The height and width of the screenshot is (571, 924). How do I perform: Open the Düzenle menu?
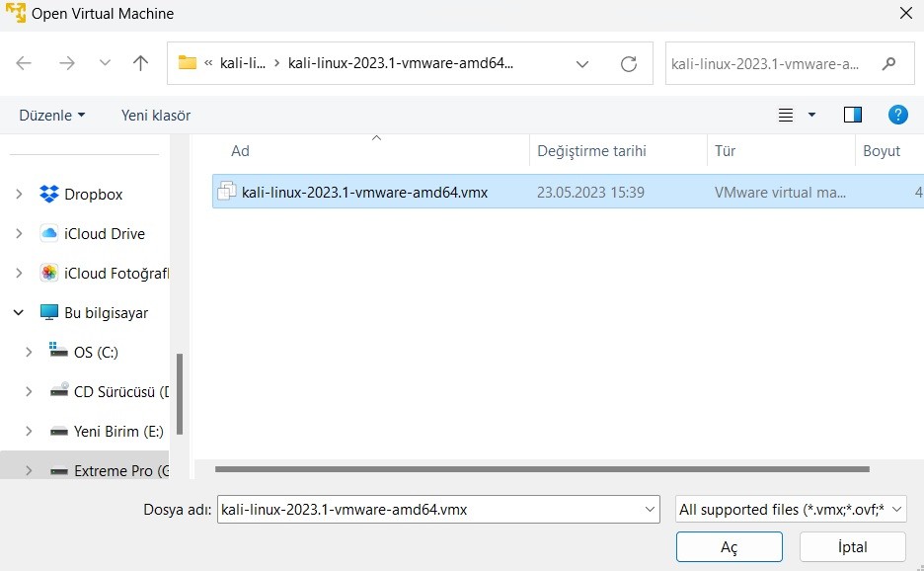(x=51, y=115)
